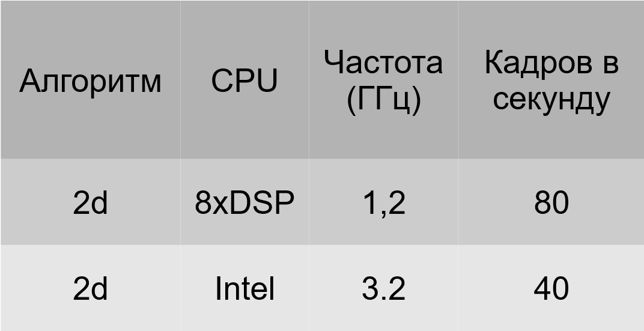Click the Алгоритм column header cell
The image size is (644, 331).
90,80
